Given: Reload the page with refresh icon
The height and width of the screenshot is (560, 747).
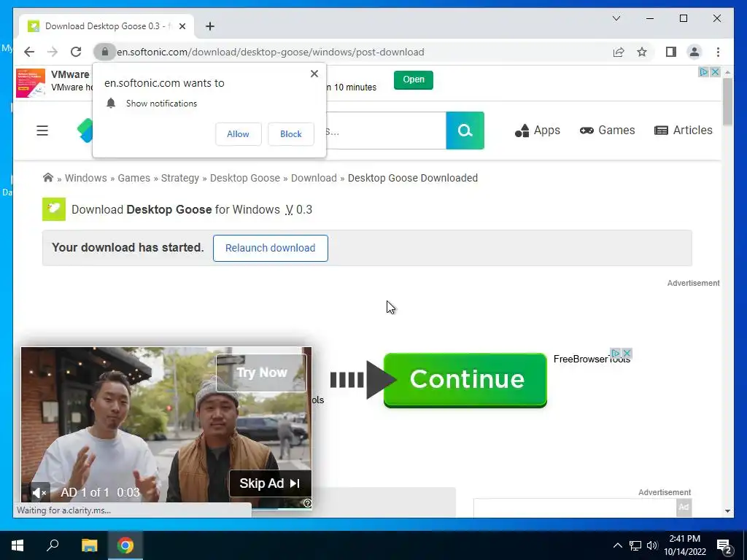Looking at the screenshot, I should tap(76, 52).
